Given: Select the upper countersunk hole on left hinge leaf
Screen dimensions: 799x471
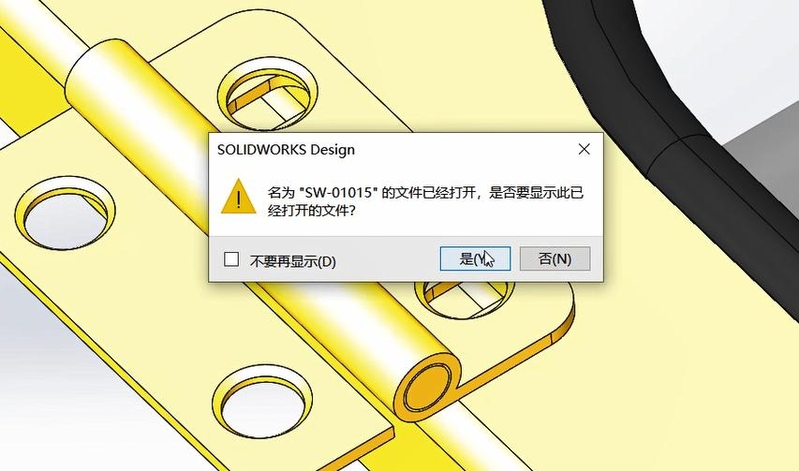Looking at the screenshot, I should [65, 214].
